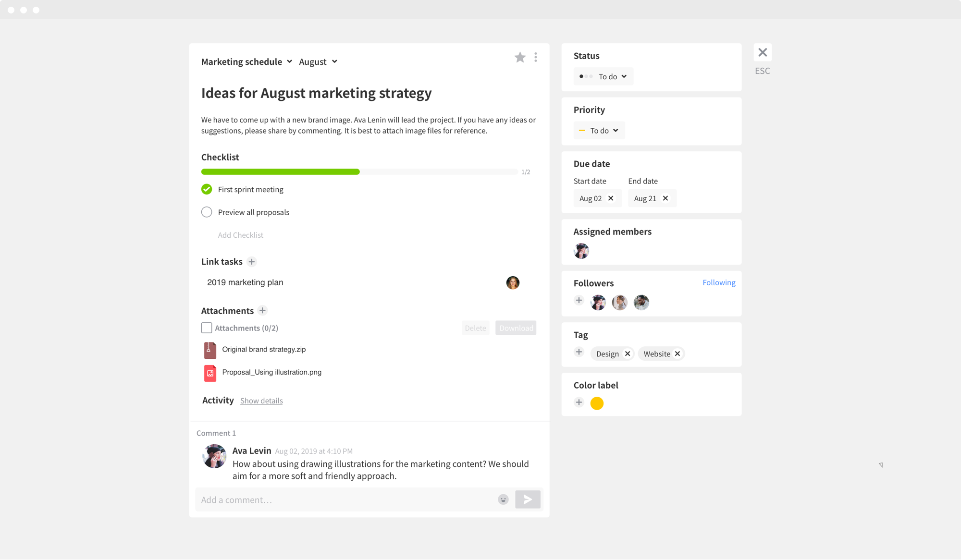Remove the Design tag
This screenshot has width=961, height=560.
click(x=628, y=354)
